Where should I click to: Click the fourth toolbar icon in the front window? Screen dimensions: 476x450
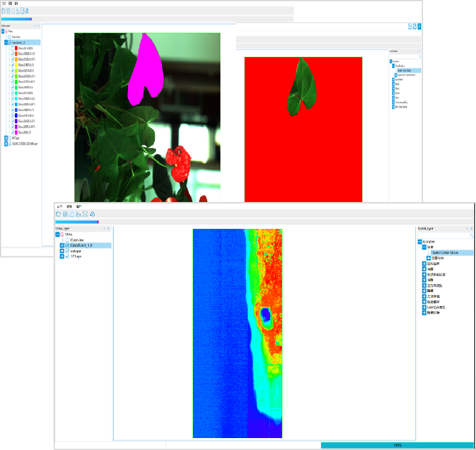click(79, 214)
